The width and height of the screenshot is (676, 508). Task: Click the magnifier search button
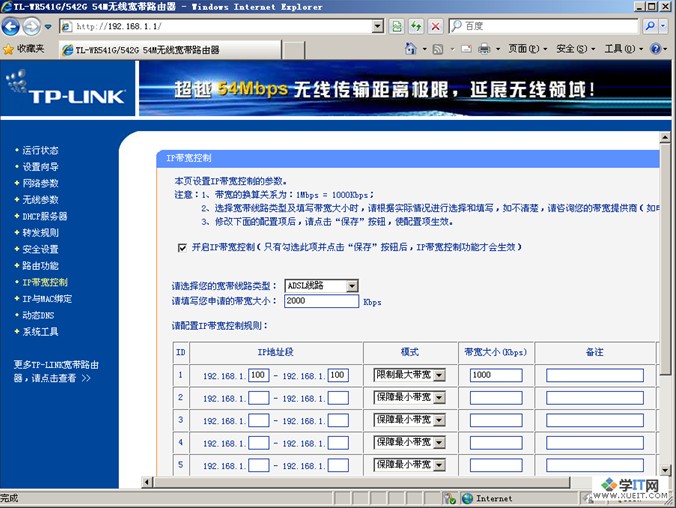tap(650, 26)
